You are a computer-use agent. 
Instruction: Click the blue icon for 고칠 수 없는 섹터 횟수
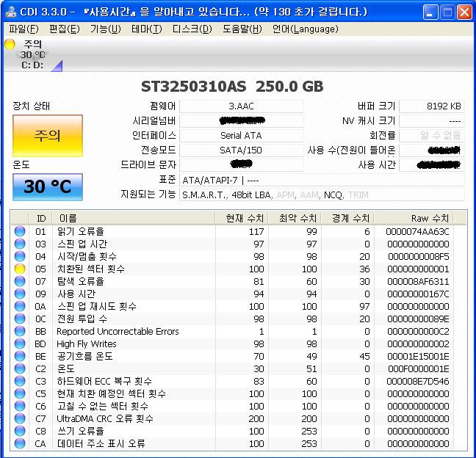click(20, 406)
